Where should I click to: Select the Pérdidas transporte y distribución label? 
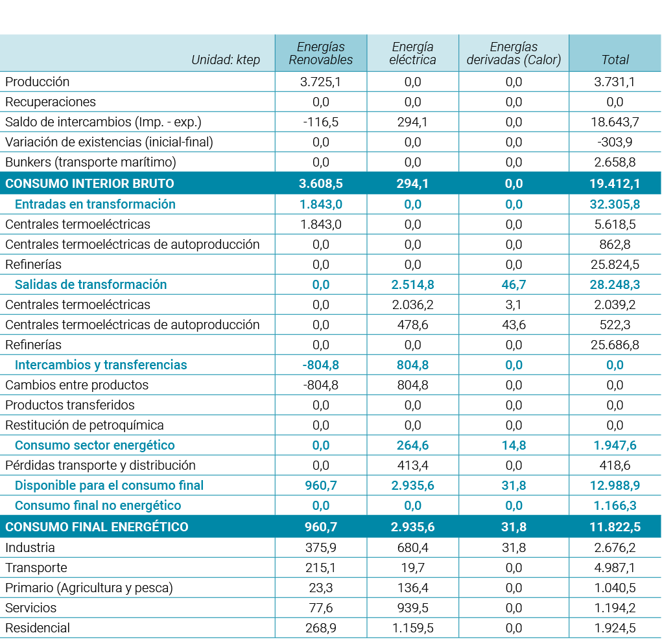100,465
